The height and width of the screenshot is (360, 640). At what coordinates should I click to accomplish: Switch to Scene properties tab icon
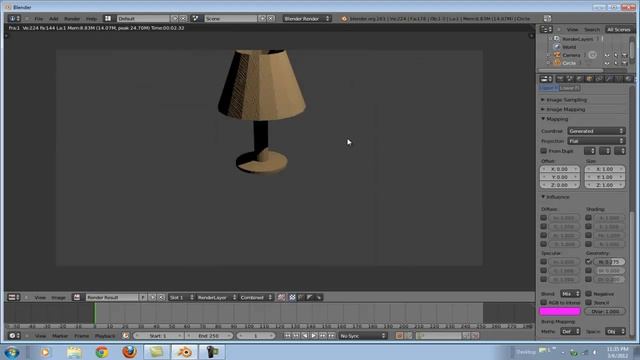tap(570, 79)
